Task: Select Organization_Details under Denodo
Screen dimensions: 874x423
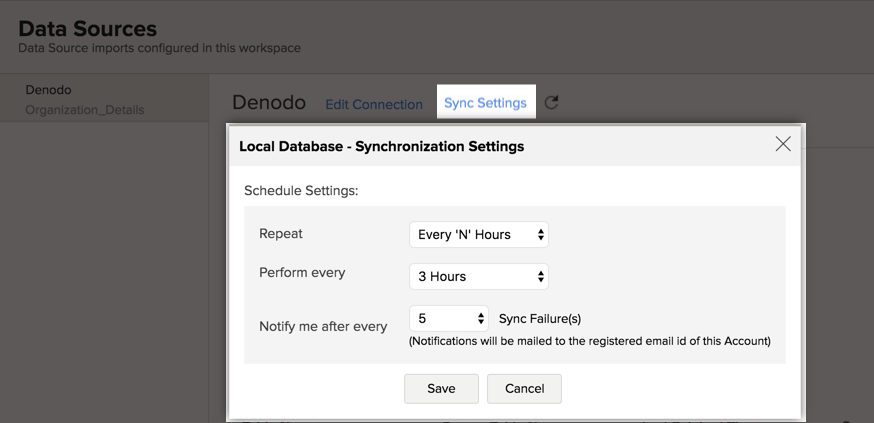Action: tap(85, 110)
